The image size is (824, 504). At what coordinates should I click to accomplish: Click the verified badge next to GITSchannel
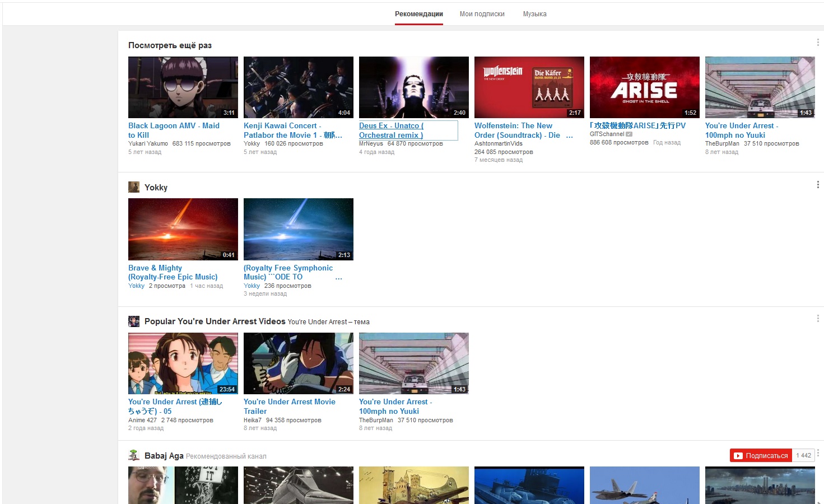point(629,134)
